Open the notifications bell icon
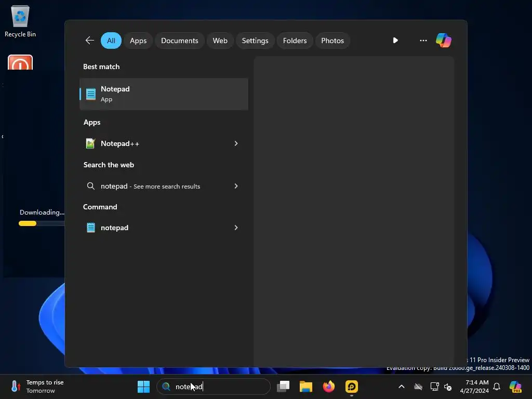532x399 pixels. [x=497, y=387]
